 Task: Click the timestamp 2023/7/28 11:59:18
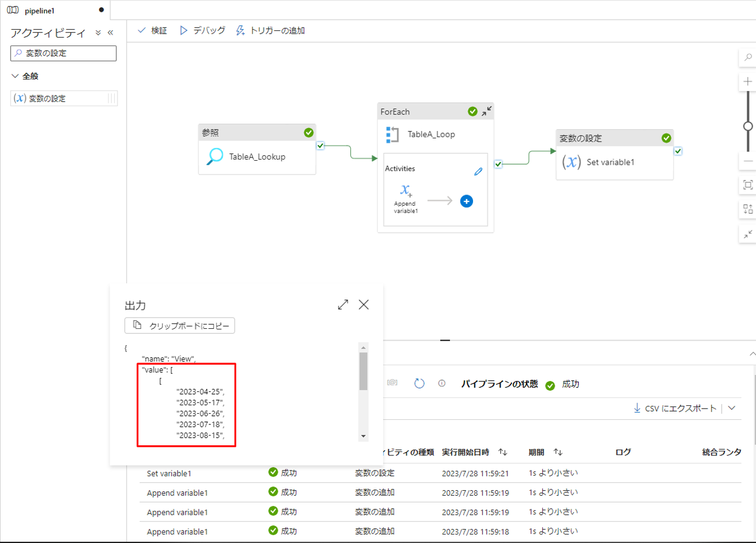(475, 531)
